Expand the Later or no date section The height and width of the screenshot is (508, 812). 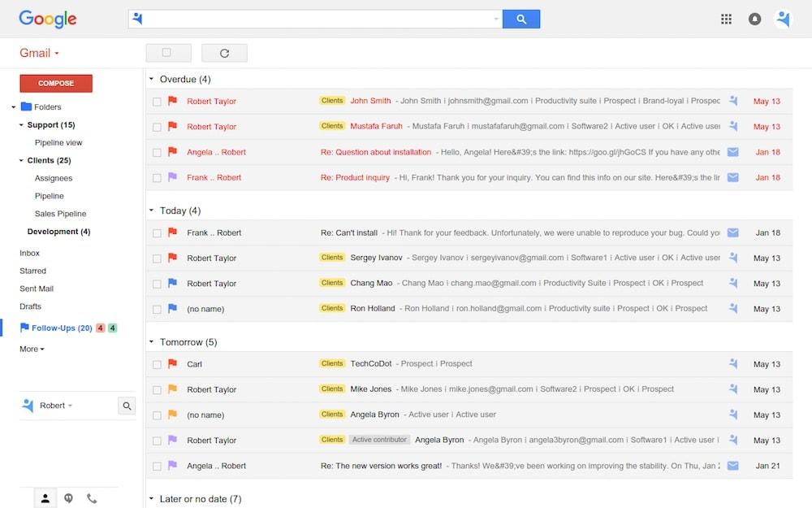pos(150,498)
